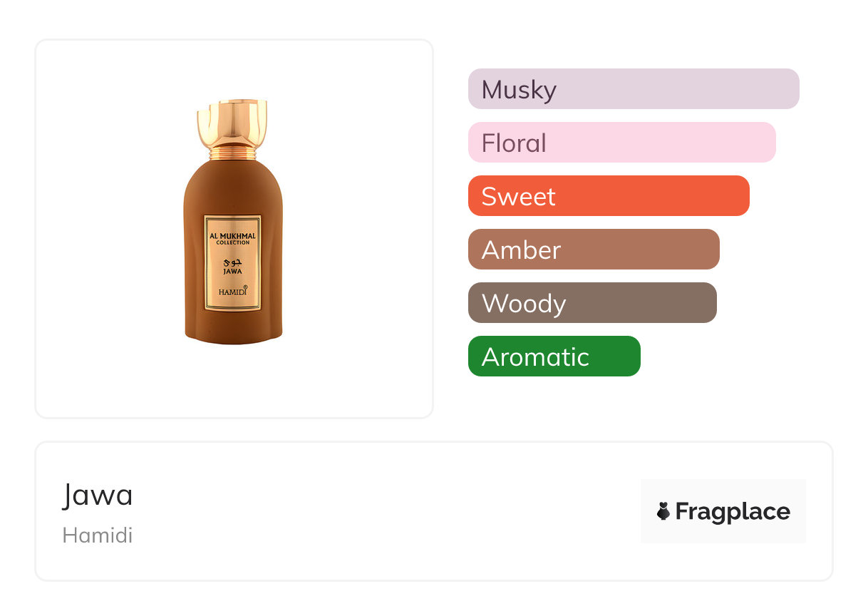
Task: Click the pink Floral accord bar
Action: (621, 143)
